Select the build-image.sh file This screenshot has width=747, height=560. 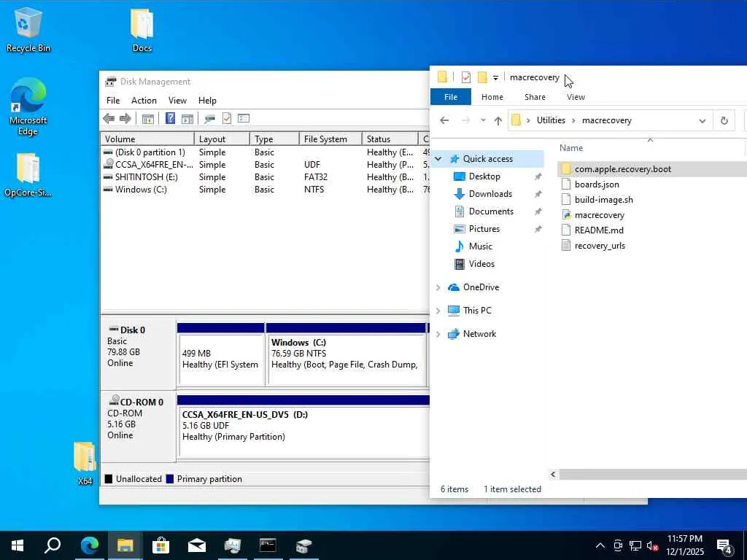(x=603, y=200)
